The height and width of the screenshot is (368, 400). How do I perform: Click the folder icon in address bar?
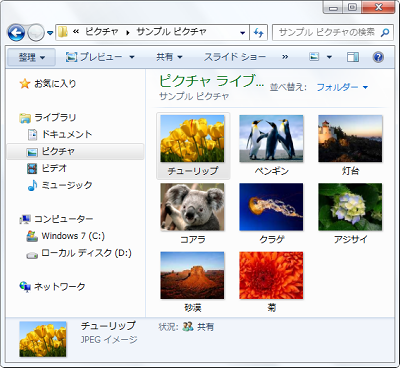pos(63,32)
